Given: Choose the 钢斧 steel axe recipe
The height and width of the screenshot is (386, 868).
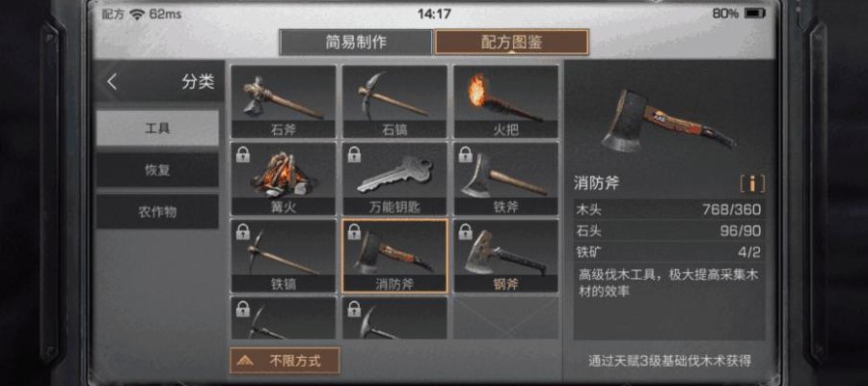Looking at the screenshot, I should 506,256.
